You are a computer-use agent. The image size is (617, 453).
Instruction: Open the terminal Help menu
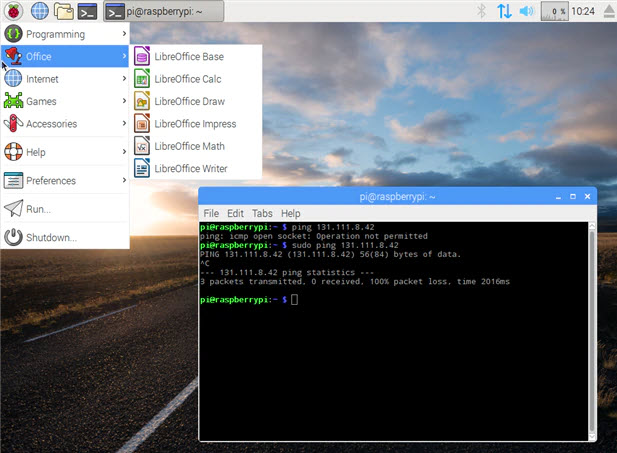[x=290, y=213]
